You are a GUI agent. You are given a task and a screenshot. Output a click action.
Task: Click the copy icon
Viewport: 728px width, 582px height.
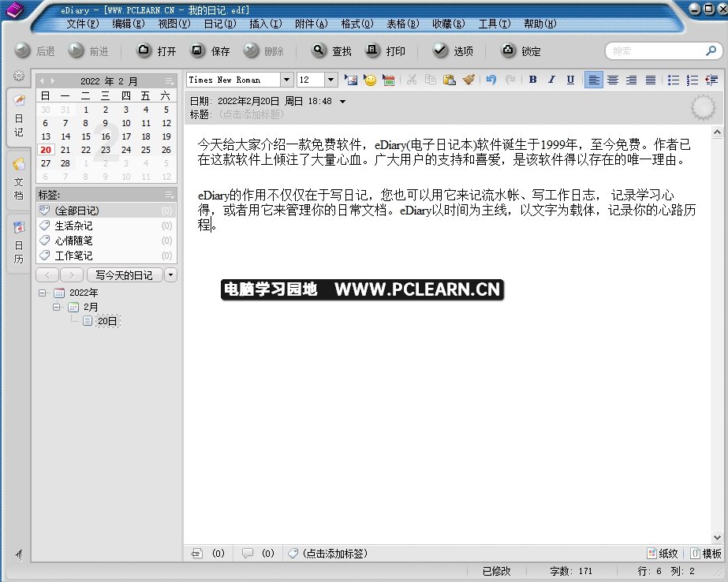[431, 80]
